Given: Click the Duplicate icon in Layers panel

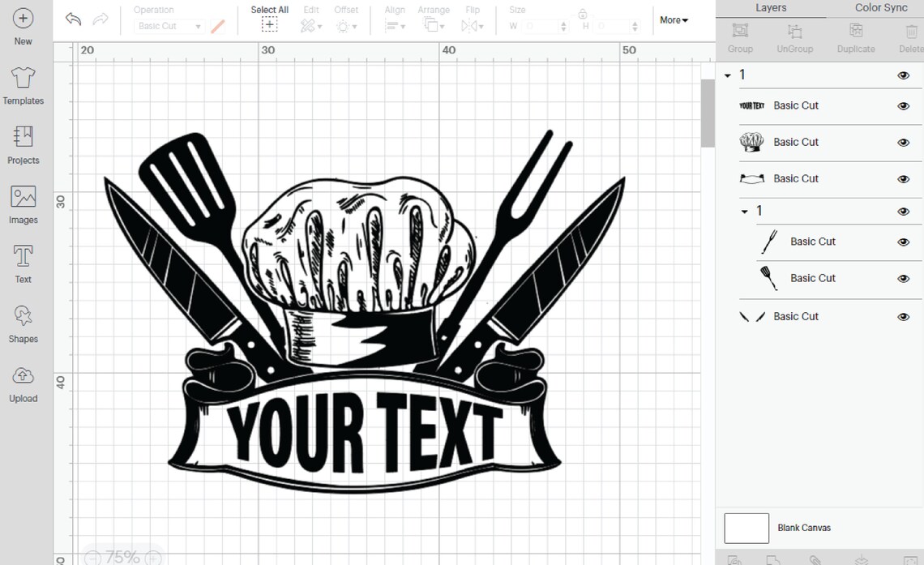Looking at the screenshot, I should tap(855, 37).
